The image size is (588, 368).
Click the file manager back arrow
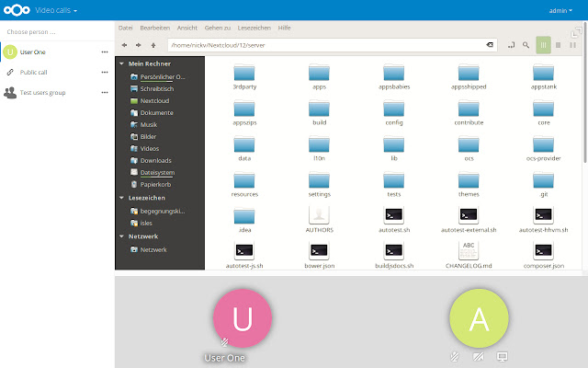tap(125, 44)
